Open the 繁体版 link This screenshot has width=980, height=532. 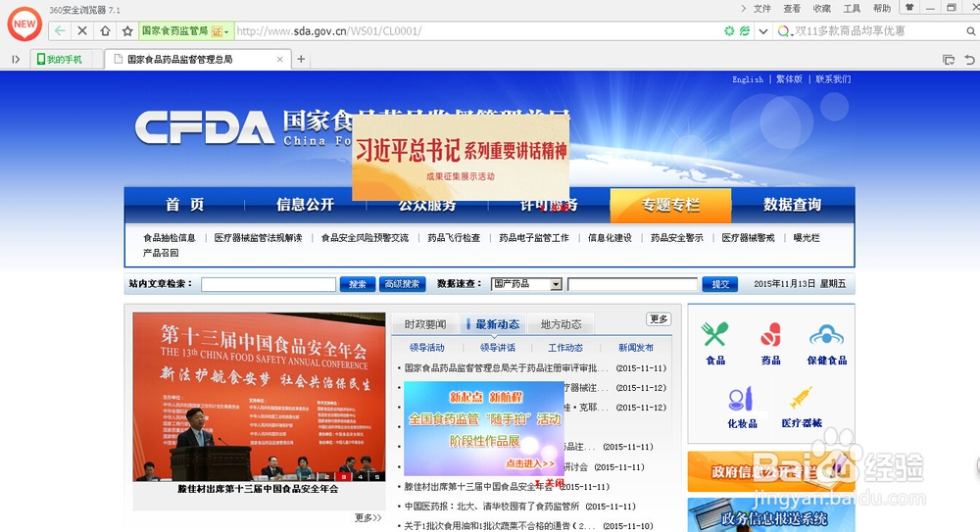click(789, 79)
